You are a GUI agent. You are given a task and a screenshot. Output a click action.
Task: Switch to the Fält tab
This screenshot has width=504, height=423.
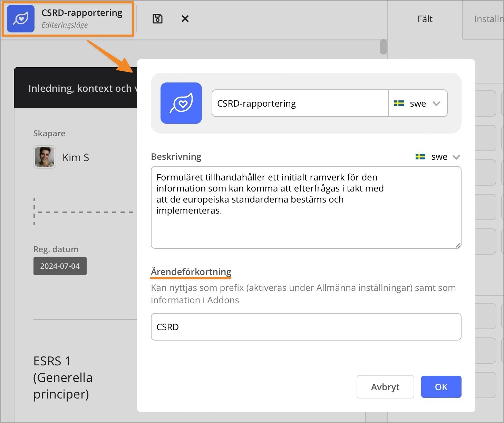(425, 19)
